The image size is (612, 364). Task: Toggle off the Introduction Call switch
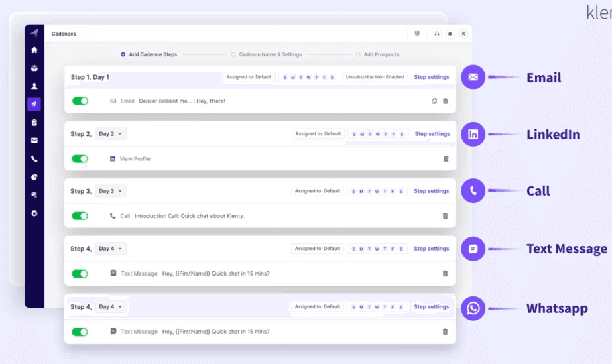pyautogui.click(x=80, y=216)
